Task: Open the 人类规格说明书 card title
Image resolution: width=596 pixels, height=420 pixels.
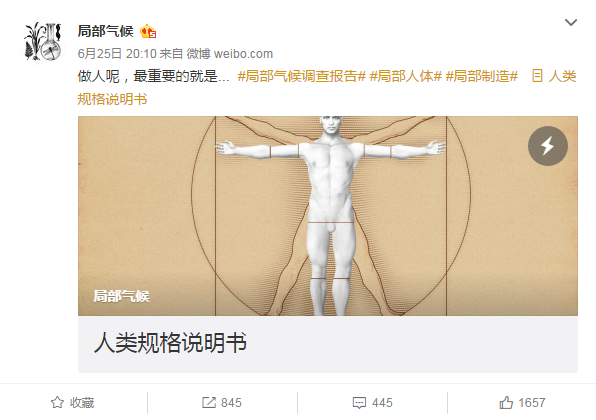Action: [170, 342]
